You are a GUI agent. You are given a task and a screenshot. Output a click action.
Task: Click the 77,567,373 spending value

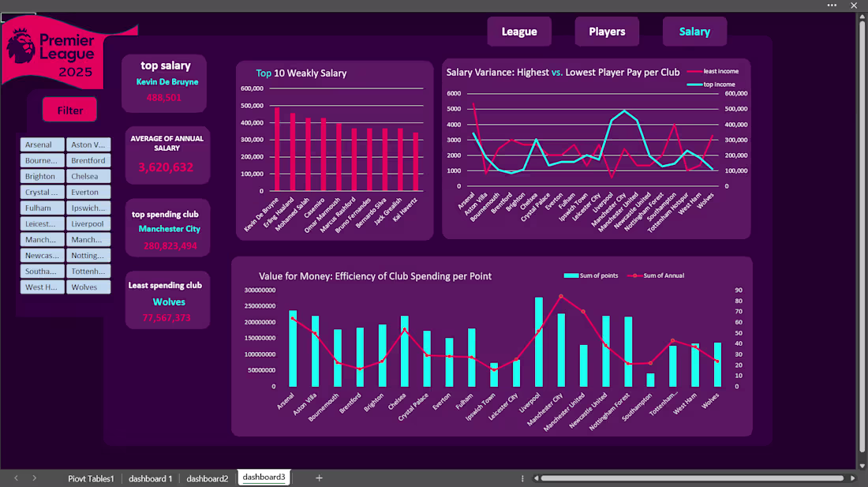[166, 317]
